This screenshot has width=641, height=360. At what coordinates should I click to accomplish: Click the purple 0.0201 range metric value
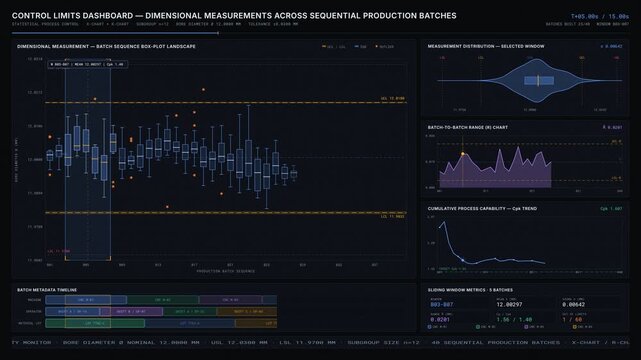coord(440,320)
